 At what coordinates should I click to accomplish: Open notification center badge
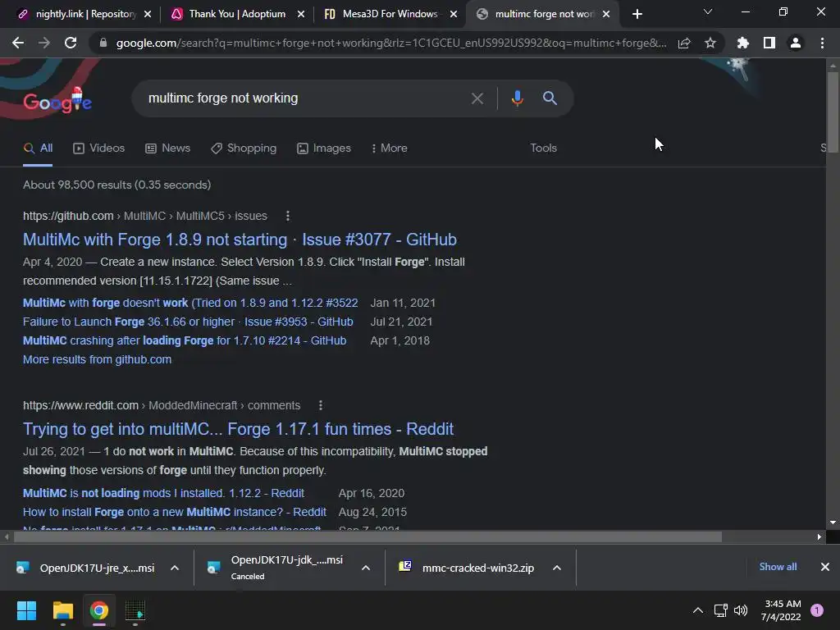click(x=817, y=610)
